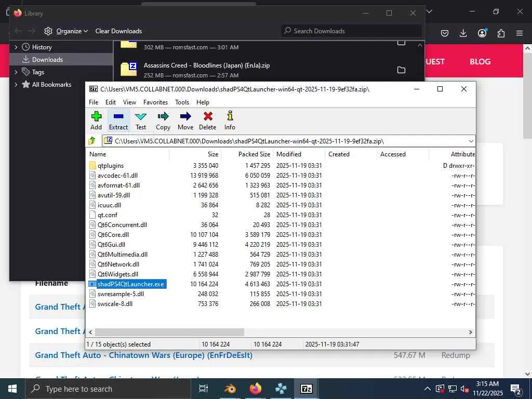Open the File menu in 7-Zip
This screenshot has width=532, height=399.
click(94, 102)
